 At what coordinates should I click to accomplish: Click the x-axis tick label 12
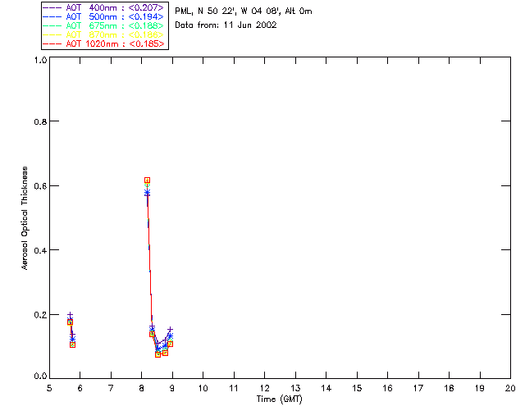click(x=264, y=388)
